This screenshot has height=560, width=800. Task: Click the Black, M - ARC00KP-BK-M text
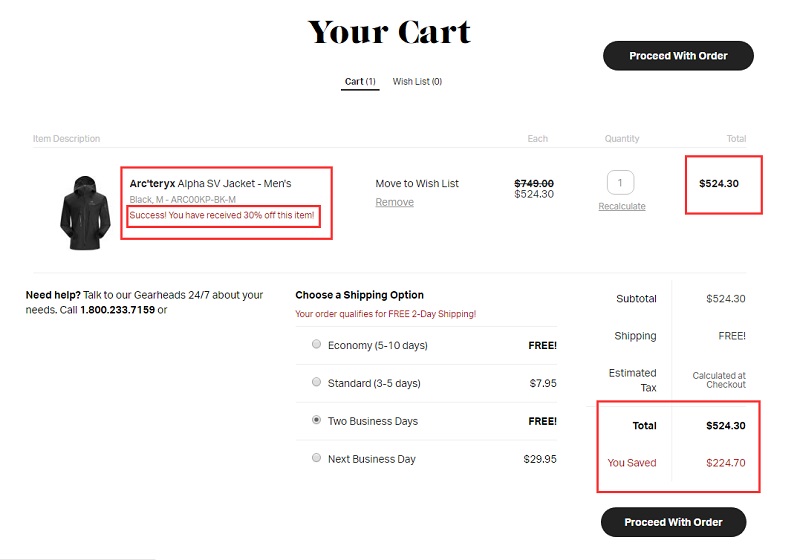point(182,199)
